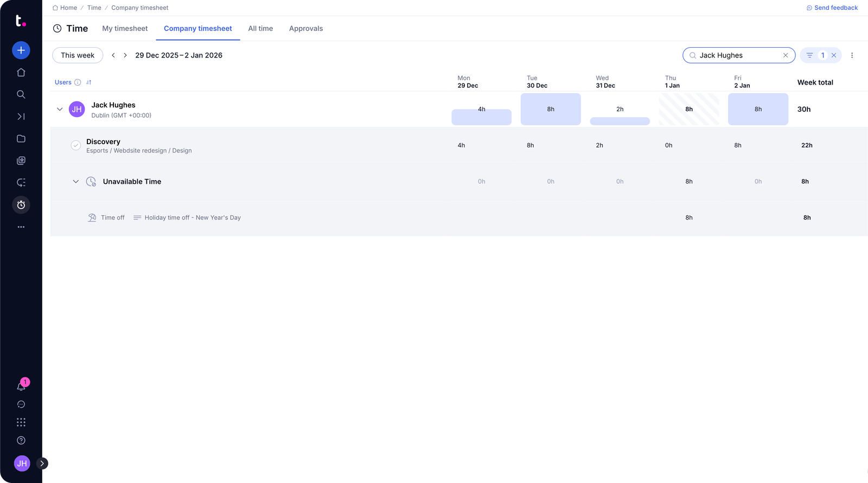Open the Approvals tab

(x=306, y=29)
